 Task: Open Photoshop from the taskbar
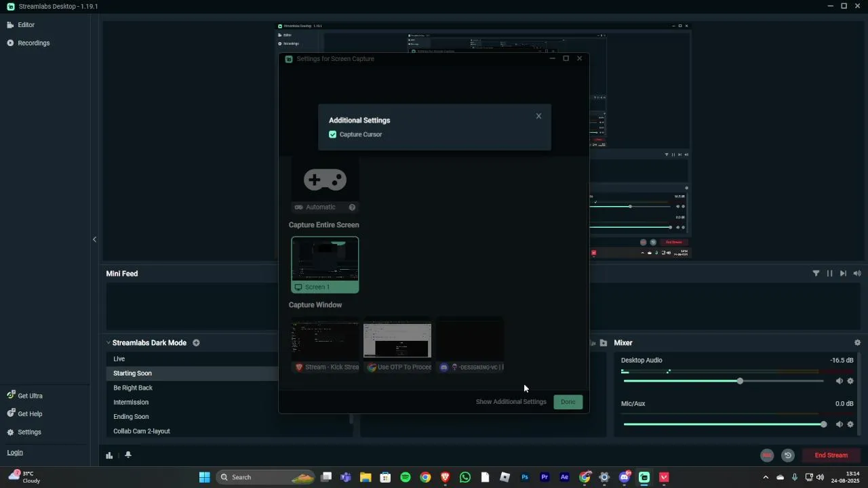[x=525, y=478]
